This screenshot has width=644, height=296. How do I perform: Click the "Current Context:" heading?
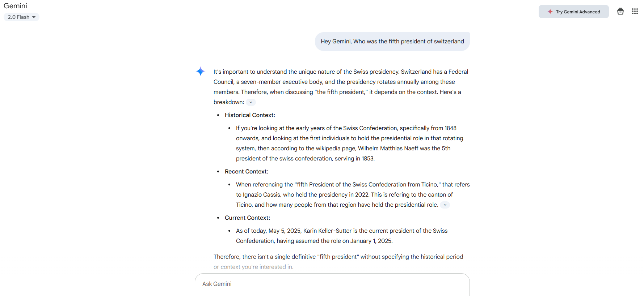click(x=247, y=218)
